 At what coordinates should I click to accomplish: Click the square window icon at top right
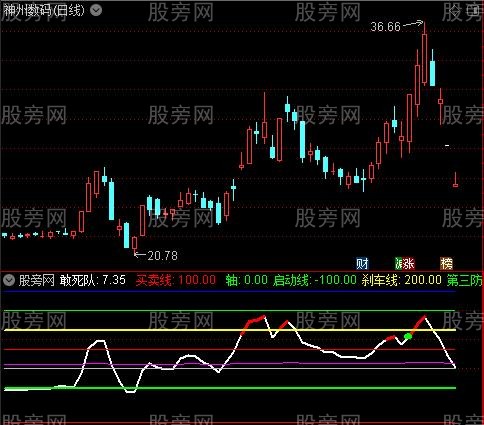pos(474,12)
